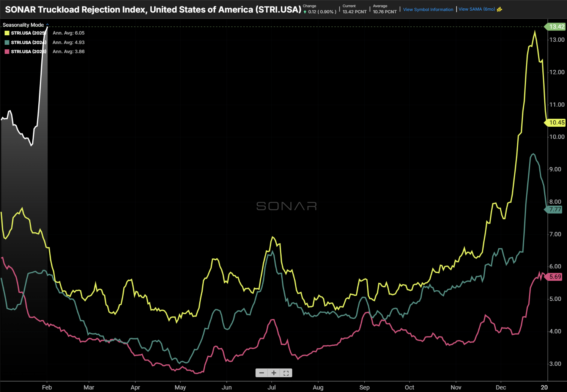Click the yellow 10.45 axis value tag
Viewport: 567px width, 392px height.
[x=556, y=123]
